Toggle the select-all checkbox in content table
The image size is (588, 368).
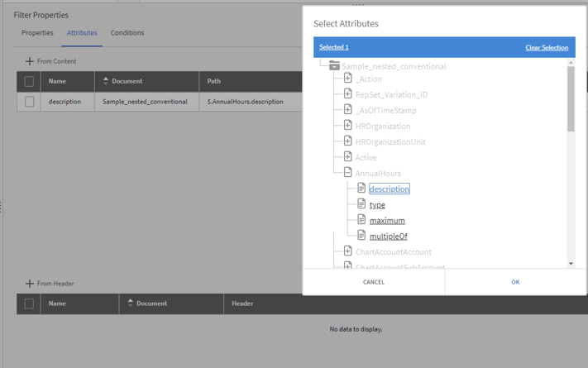click(29, 81)
